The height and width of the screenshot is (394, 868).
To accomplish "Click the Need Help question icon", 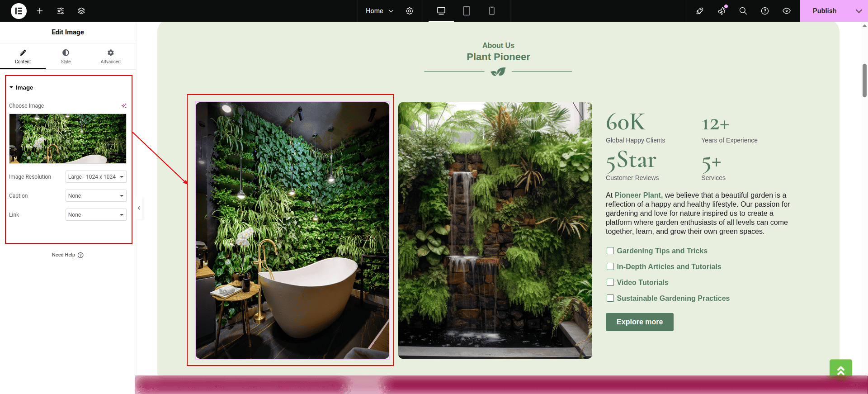I will 80,255.
